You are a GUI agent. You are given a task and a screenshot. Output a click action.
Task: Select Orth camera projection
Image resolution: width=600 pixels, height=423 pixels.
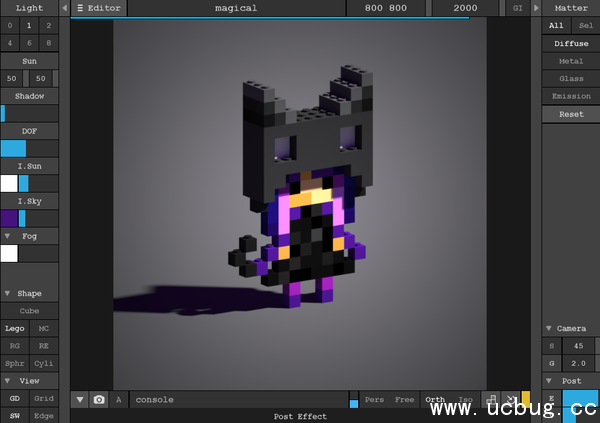[x=435, y=400]
